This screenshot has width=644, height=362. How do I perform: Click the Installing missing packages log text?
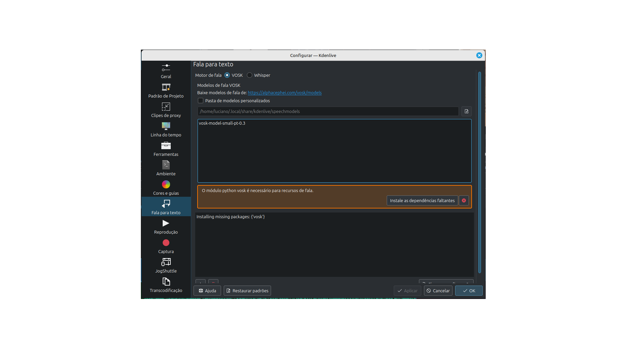coord(230,217)
